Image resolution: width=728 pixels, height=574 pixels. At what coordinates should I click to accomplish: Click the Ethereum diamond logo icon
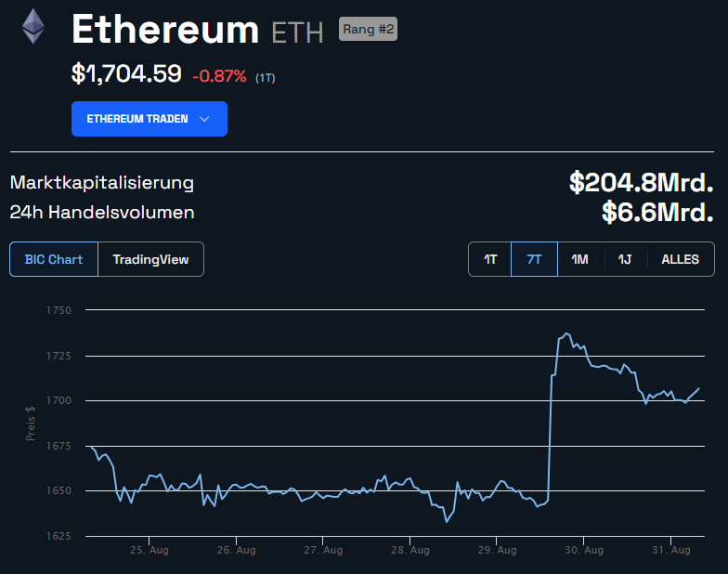33,26
